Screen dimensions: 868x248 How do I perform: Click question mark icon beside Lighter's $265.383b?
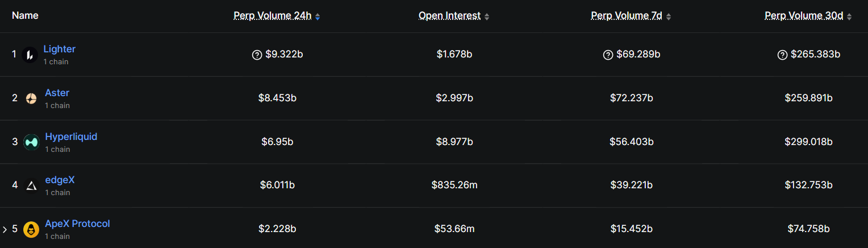[782, 55]
